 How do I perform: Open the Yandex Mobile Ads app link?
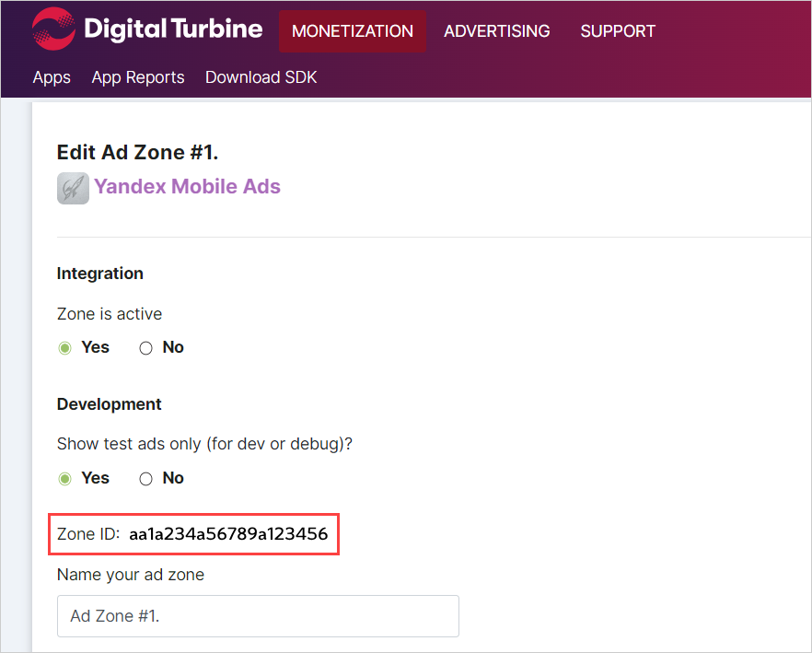(187, 187)
